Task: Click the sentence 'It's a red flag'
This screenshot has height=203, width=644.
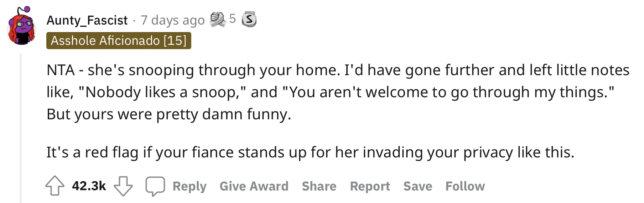Action: click(310, 152)
